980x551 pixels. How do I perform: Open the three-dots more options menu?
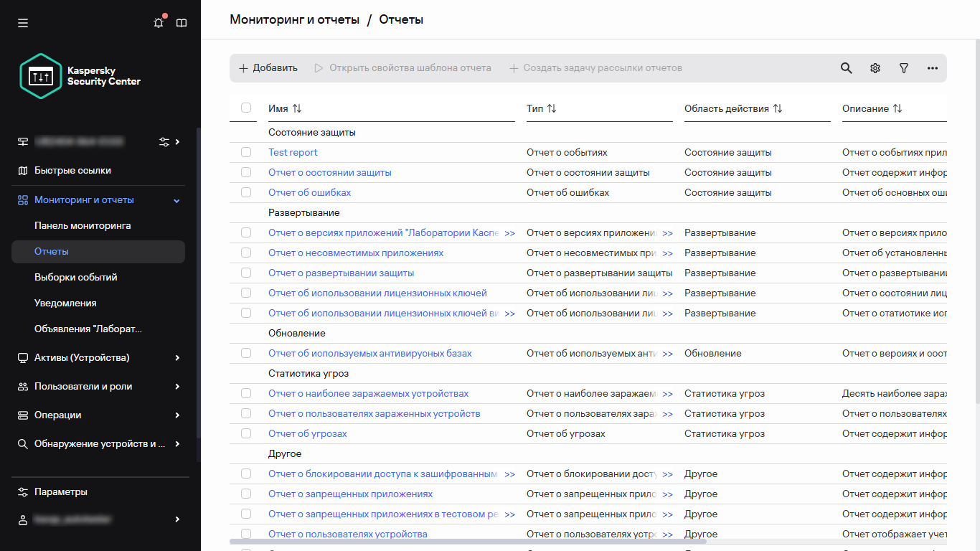click(933, 68)
